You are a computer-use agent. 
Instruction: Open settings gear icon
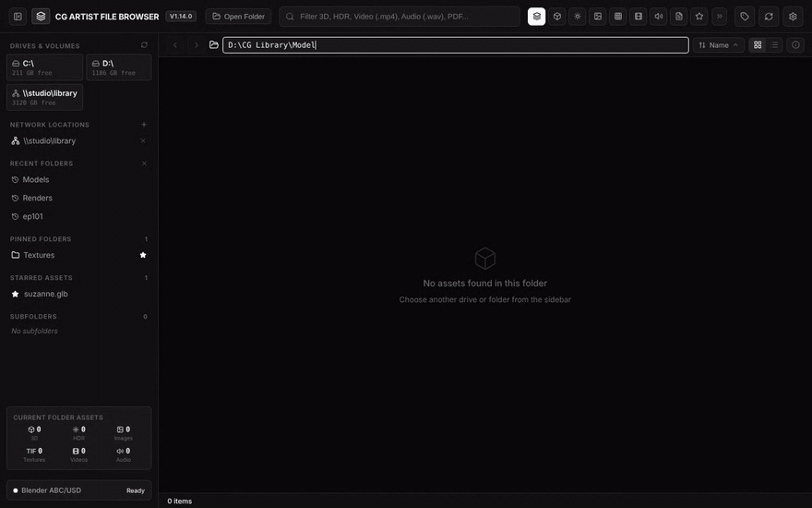coord(793,17)
